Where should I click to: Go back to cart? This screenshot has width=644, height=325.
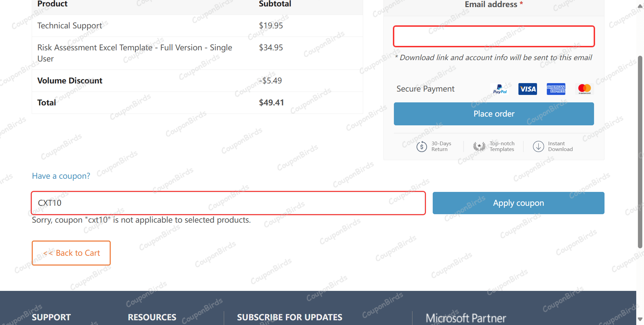(x=71, y=253)
